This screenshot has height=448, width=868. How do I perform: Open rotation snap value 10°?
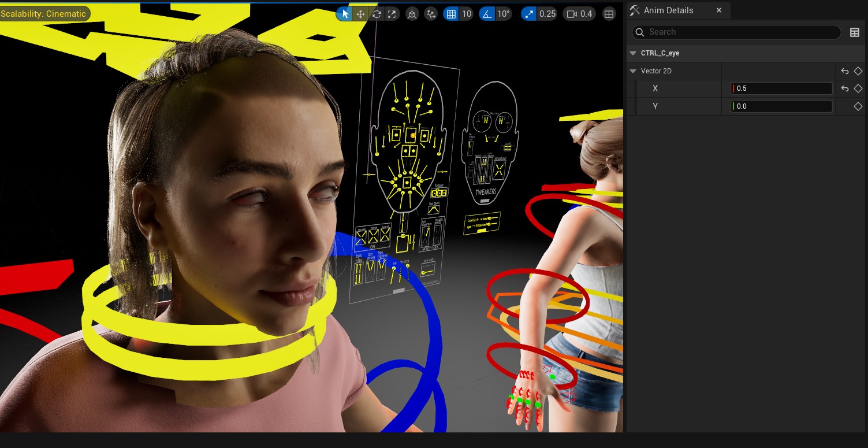tap(504, 14)
